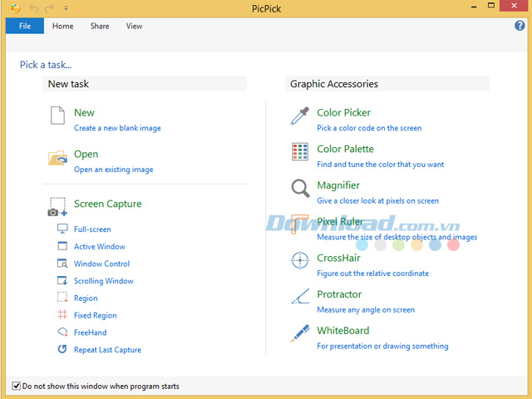Screen dimensions: 532x399
Task: Expand the quick access toolbar dropdown arrow
Action: point(66,8)
